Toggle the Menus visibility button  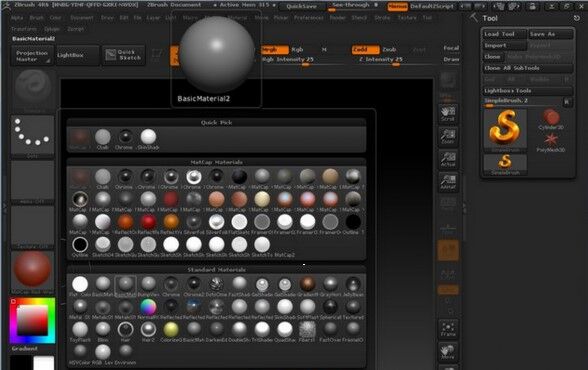point(398,6)
